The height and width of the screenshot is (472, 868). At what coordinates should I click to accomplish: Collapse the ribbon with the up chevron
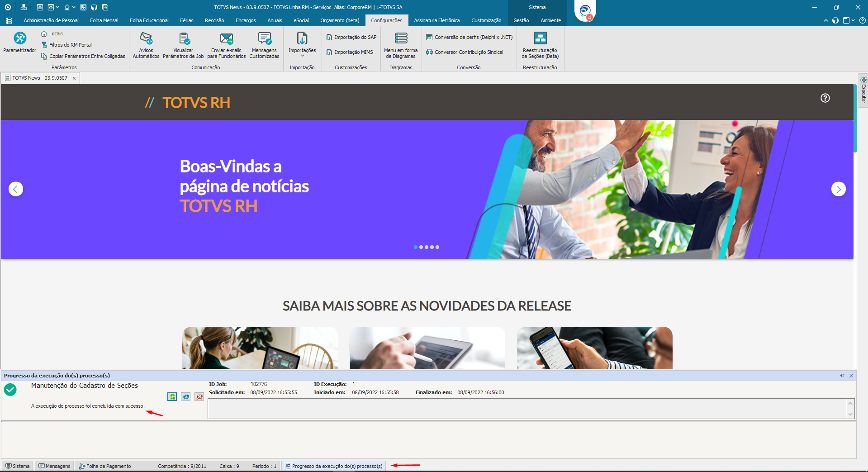click(826, 20)
